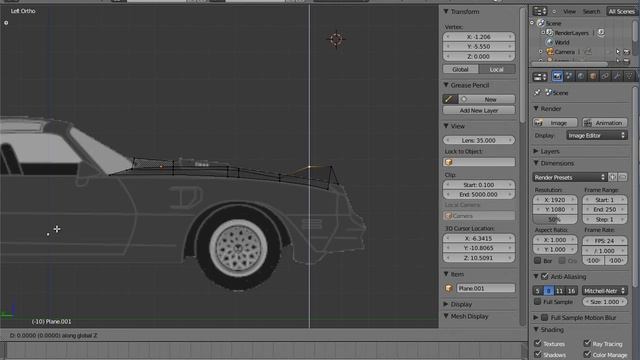
Task: Click the New grease pencil button
Action: coord(487,99)
